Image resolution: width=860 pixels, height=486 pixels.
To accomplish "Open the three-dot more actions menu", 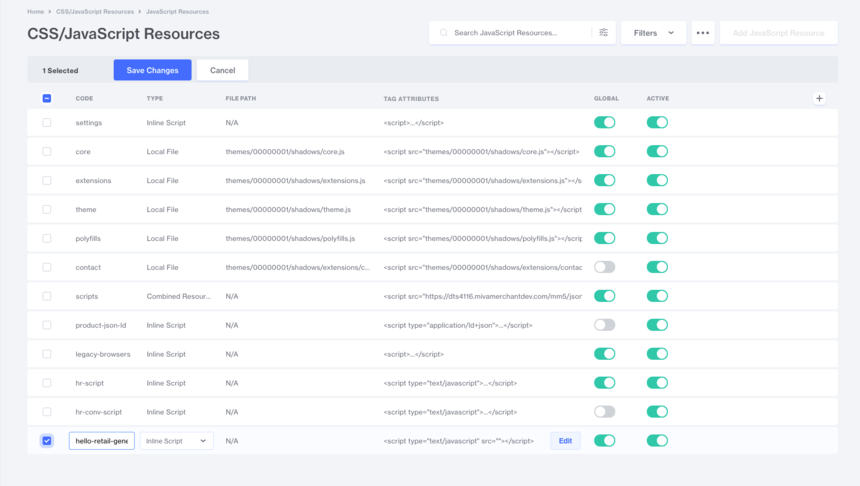I will coord(703,33).
